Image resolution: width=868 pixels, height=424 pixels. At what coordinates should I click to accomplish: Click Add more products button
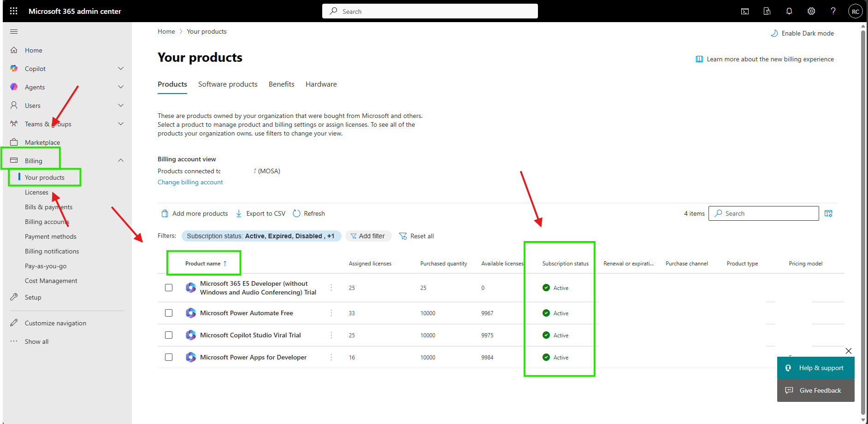coord(195,213)
